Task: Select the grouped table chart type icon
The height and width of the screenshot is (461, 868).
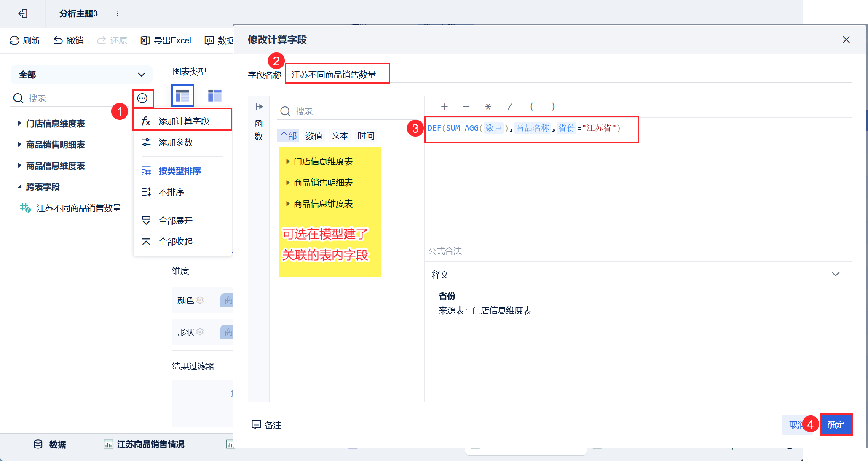Action: pyautogui.click(x=182, y=96)
